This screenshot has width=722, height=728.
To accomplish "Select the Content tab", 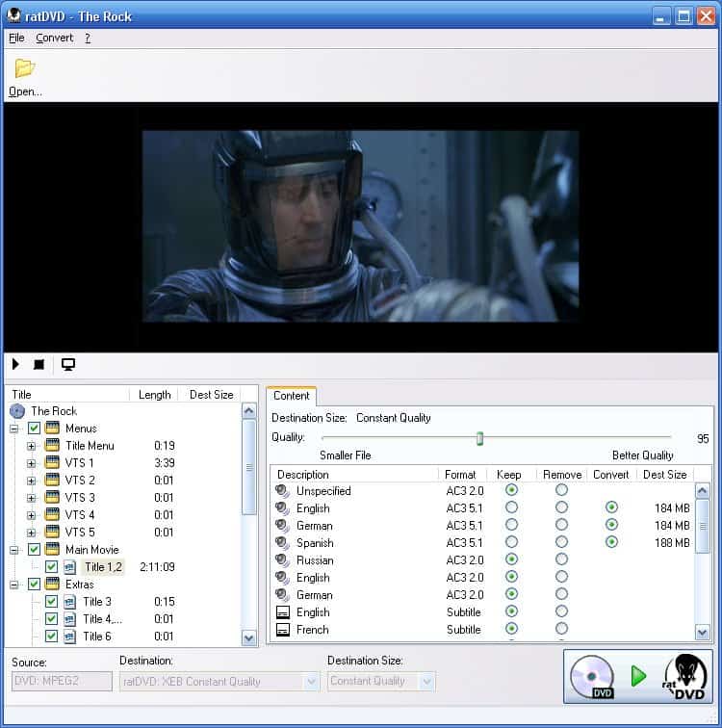I will click(x=291, y=396).
